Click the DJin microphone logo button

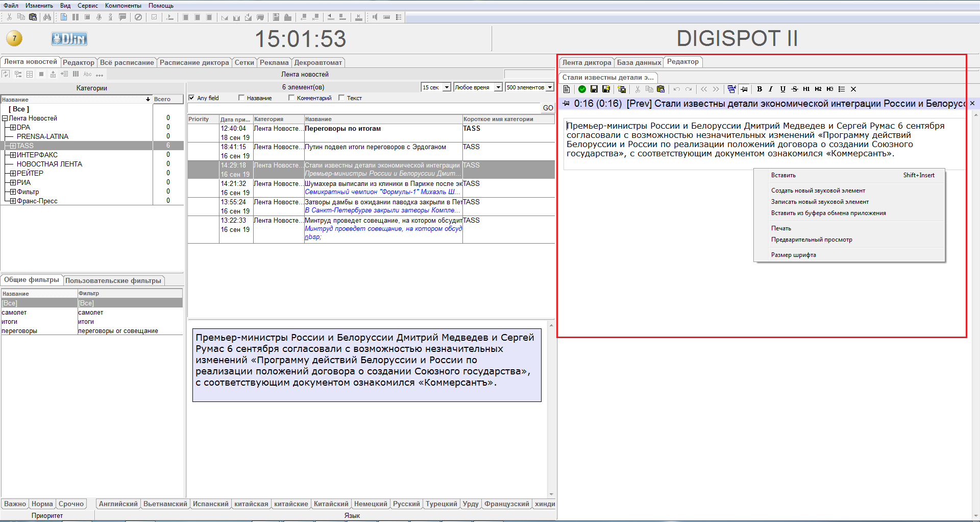pos(69,38)
